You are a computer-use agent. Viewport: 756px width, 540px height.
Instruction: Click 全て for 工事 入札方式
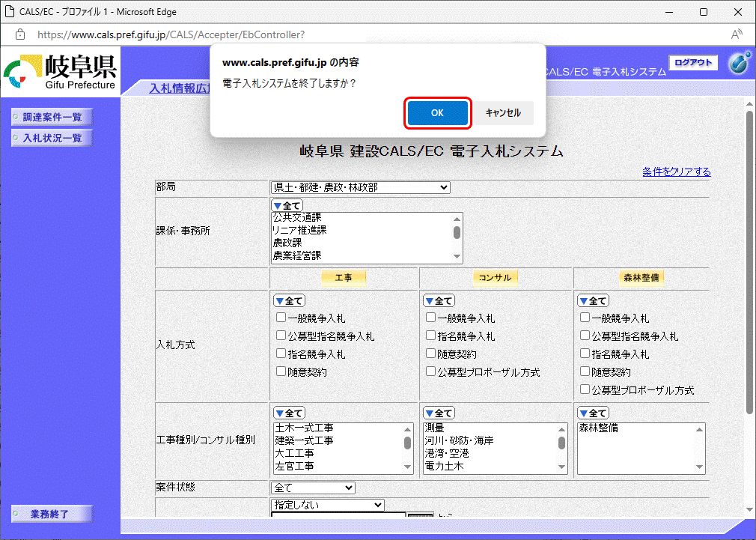(x=289, y=300)
